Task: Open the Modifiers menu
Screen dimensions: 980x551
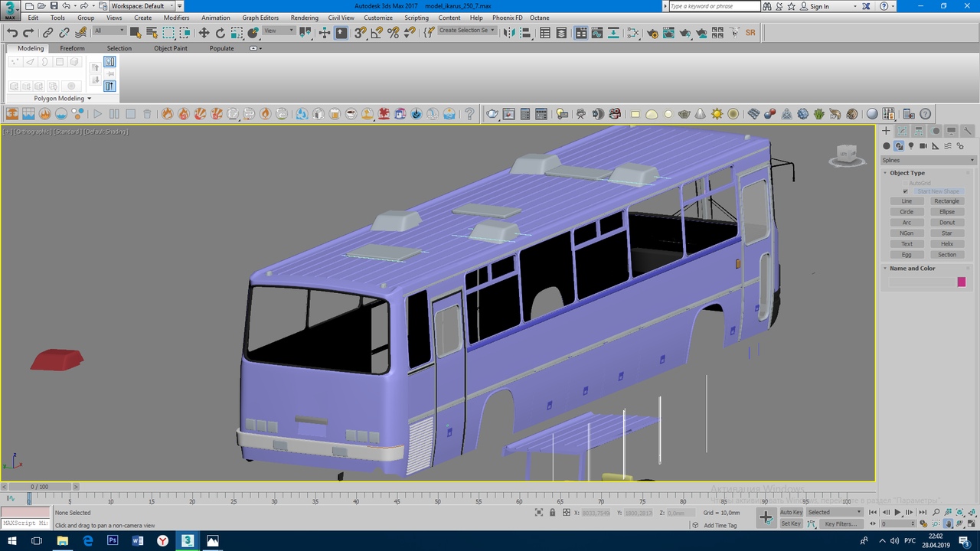Action: pyautogui.click(x=176, y=18)
